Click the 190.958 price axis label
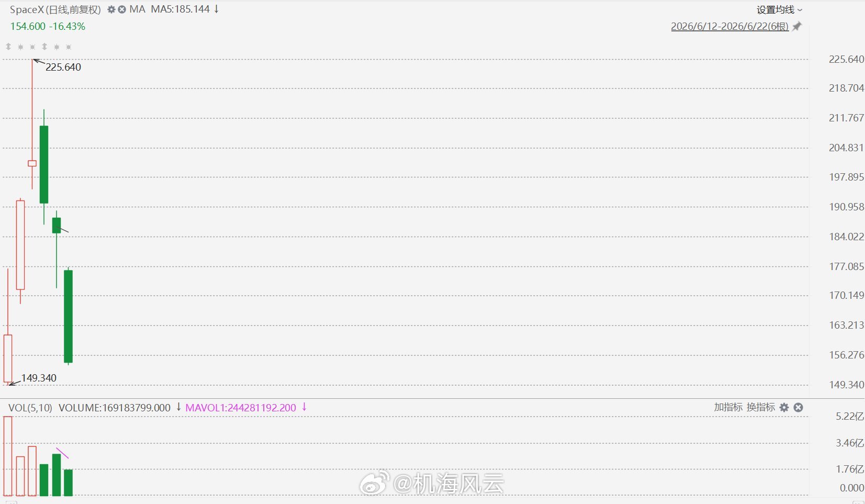Image resolution: width=865 pixels, height=504 pixels. click(x=846, y=207)
